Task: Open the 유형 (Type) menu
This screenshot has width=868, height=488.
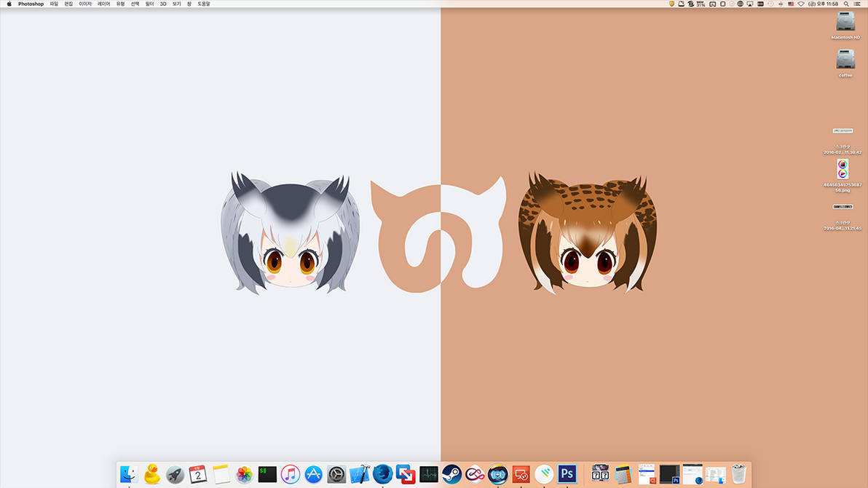Action: coord(121,4)
